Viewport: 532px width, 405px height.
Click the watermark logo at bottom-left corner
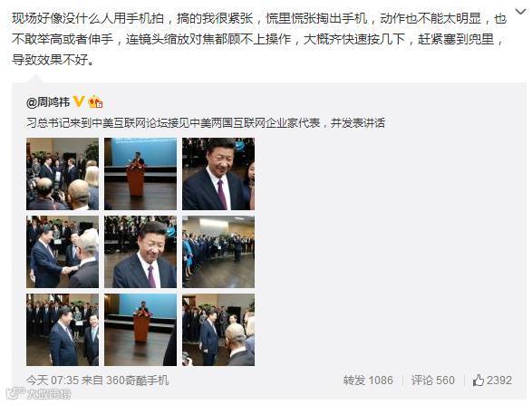tap(40, 394)
